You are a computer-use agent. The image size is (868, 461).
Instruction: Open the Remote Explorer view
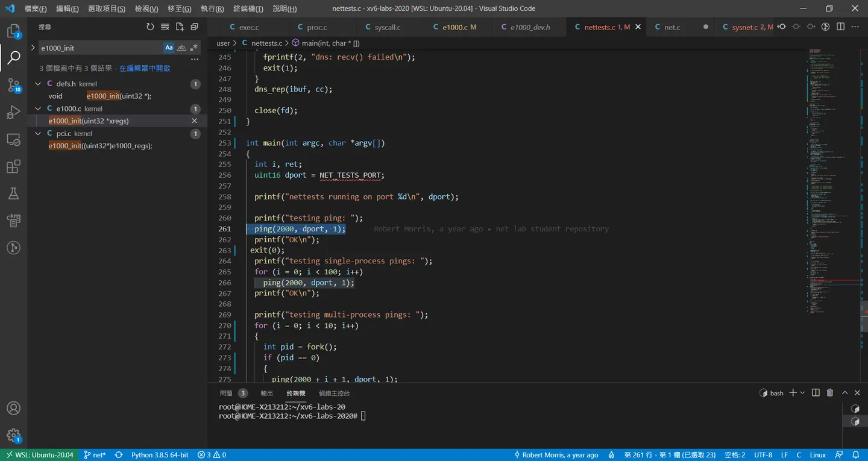coord(13,139)
